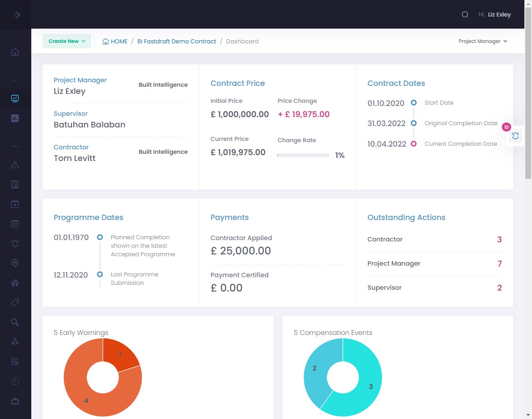532x419 pixels.
Task: Open the Create New dropdown
Action: [66, 41]
